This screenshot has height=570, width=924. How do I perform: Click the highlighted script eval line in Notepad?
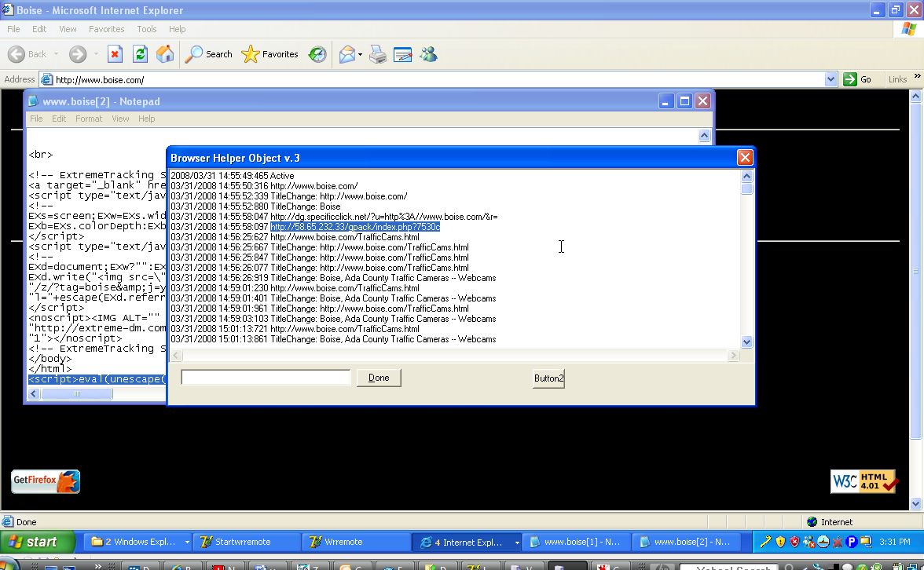coord(97,379)
